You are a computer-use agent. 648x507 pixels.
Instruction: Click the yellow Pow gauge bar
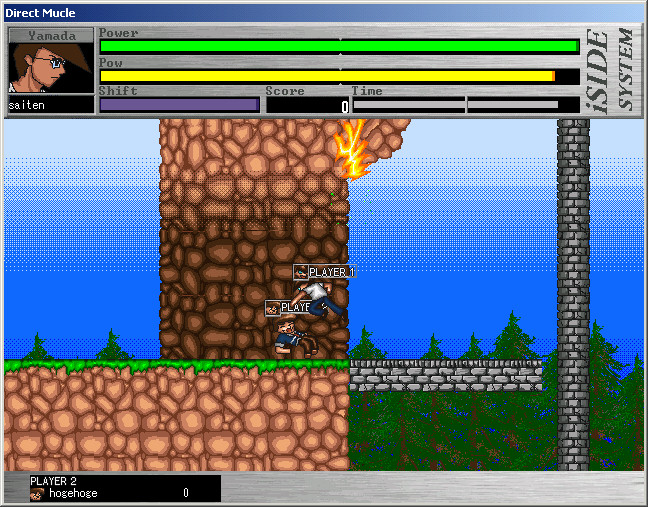[327, 76]
